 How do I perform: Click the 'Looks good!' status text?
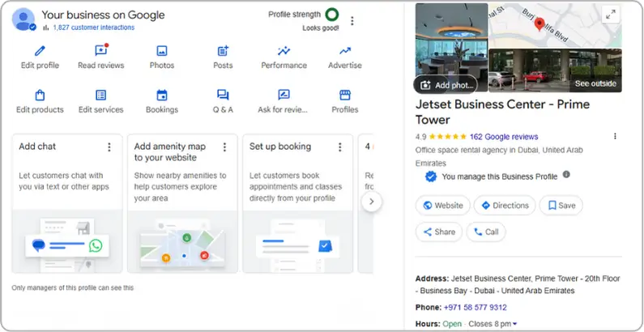tap(321, 28)
